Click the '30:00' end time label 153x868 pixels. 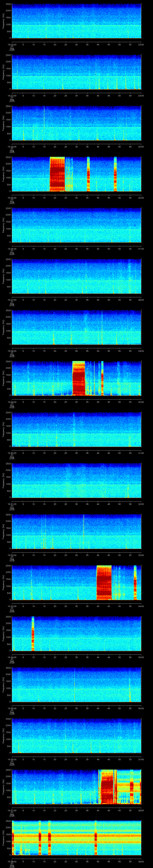pyautogui.click(x=141, y=402)
